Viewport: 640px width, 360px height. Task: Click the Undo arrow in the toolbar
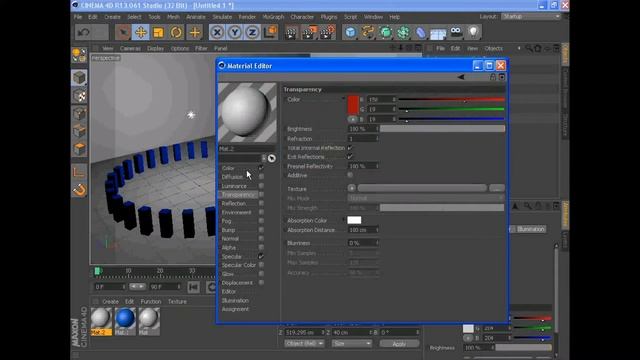tap(84, 32)
